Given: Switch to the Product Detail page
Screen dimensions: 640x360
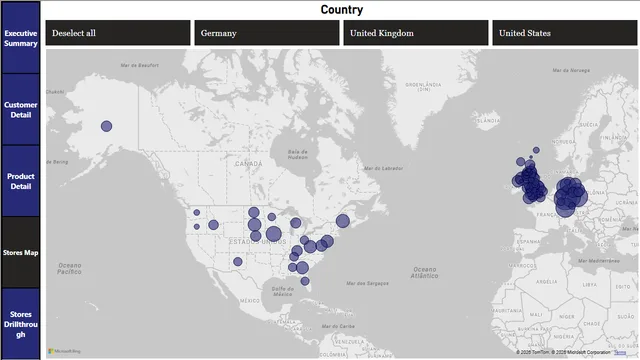Looking at the screenshot, I should (x=20, y=181).
